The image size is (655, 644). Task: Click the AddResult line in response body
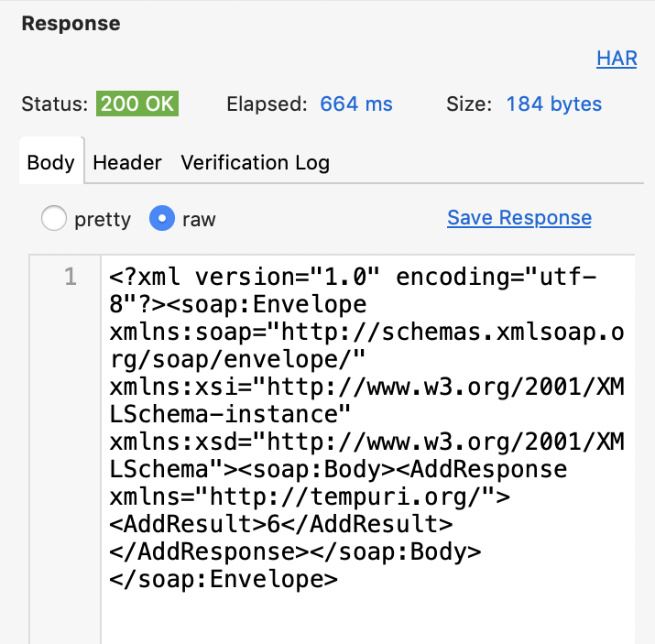coord(280,524)
